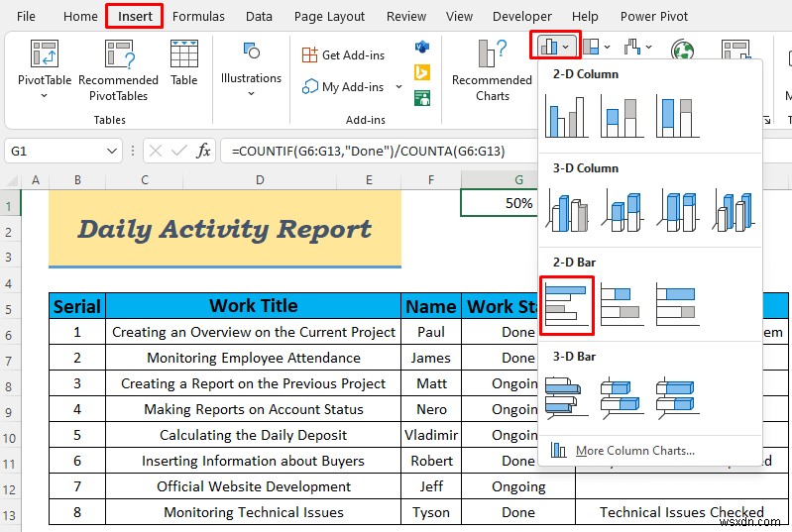Viewport: 792px width, 532px height.
Task: Select the 2-D Clustered Column chart
Action: [567, 117]
